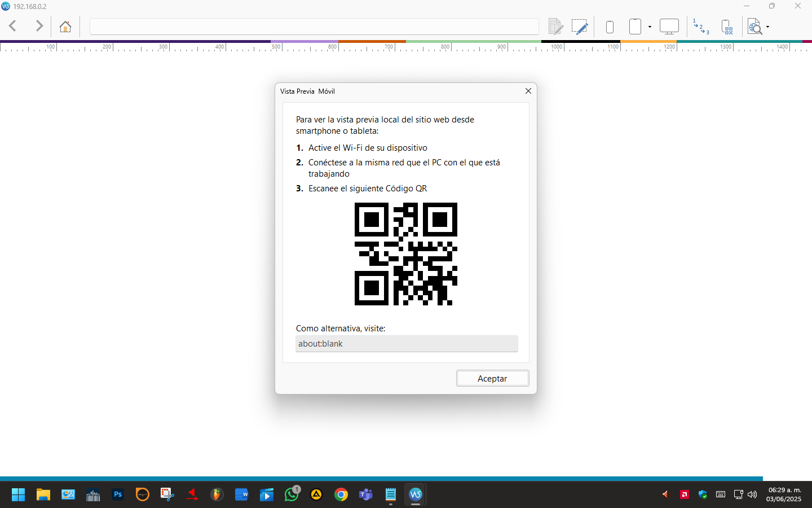Screen dimensions: 812x508
Task: Open Notepad from the taskbar
Action: click(391, 494)
